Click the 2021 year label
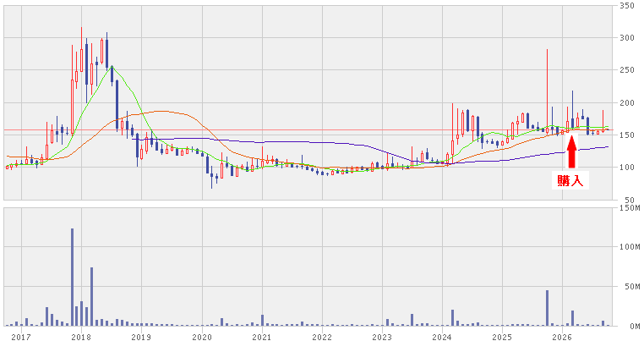This screenshot has height=341, width=644. pyautogui.click(x=262, y=338)
